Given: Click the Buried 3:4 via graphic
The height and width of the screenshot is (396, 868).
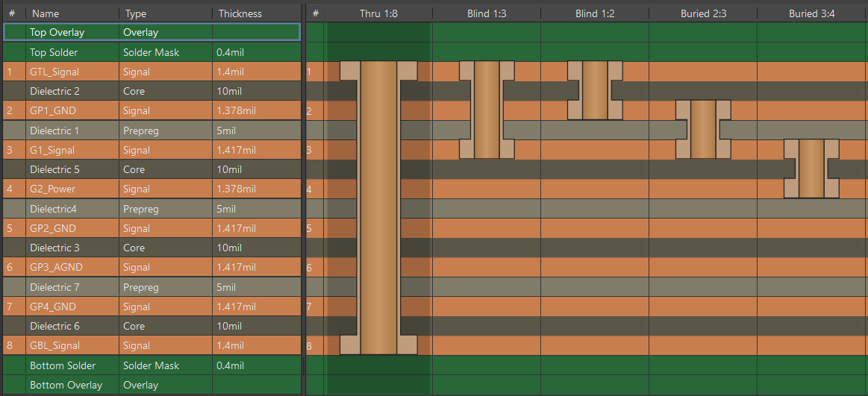Looking at the screenshot, I should tap(811, 169).
